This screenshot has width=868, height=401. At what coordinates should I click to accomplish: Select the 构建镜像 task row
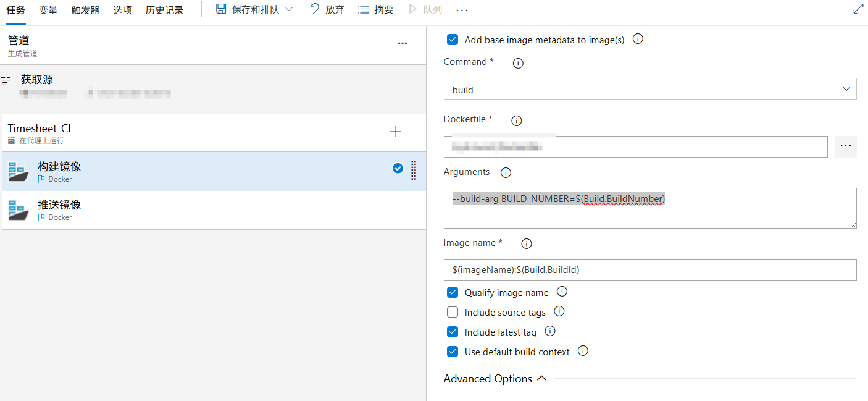pos(213,171)
